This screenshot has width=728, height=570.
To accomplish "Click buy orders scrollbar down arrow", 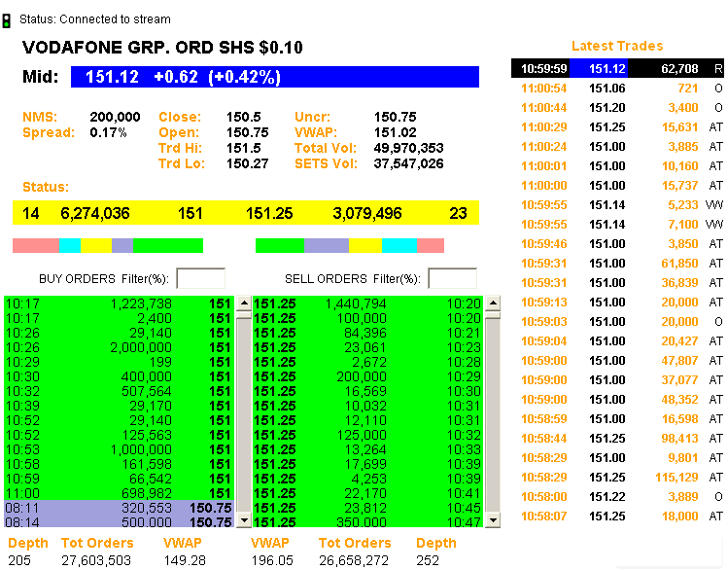I will tap(244, 519).
